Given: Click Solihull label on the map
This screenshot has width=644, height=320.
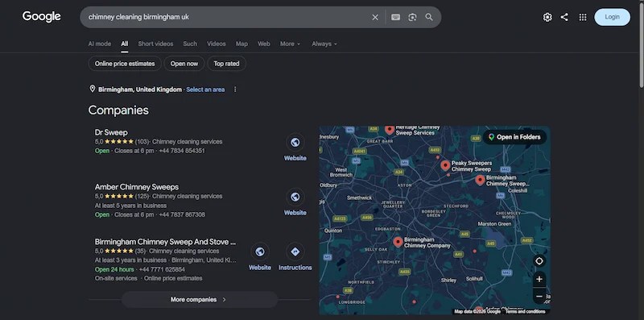Looking at the screenshot, I should tap(474, 279).
